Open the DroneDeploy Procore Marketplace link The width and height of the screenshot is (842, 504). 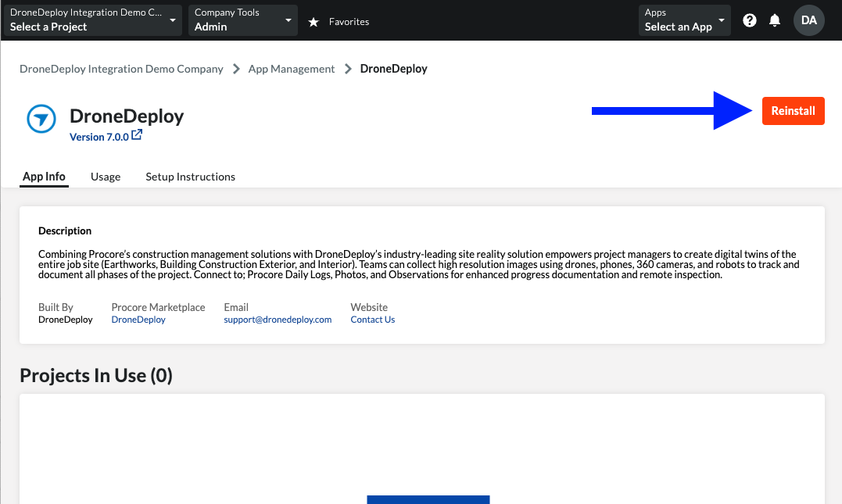pos(138,320)
